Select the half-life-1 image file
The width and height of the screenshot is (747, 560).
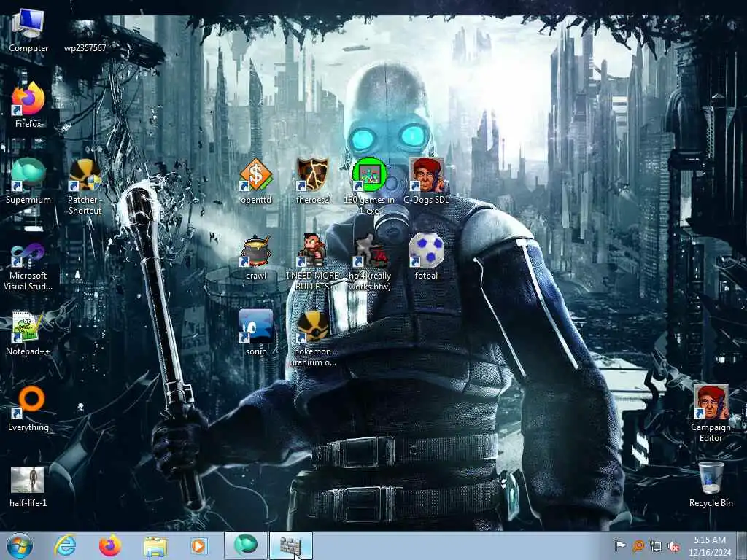pyautogui.click(x=28, y=486)
